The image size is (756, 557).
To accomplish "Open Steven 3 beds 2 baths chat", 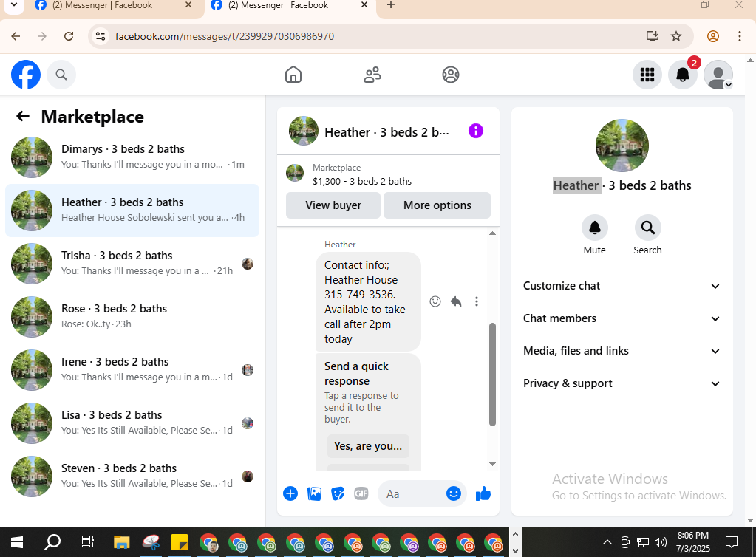I will [x=132, y=476].
